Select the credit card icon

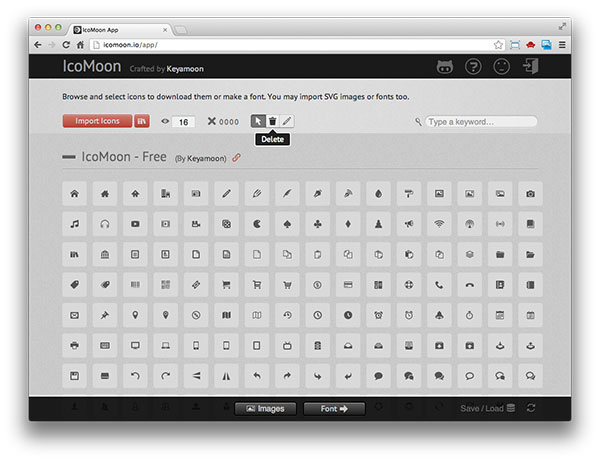(348, 285)
